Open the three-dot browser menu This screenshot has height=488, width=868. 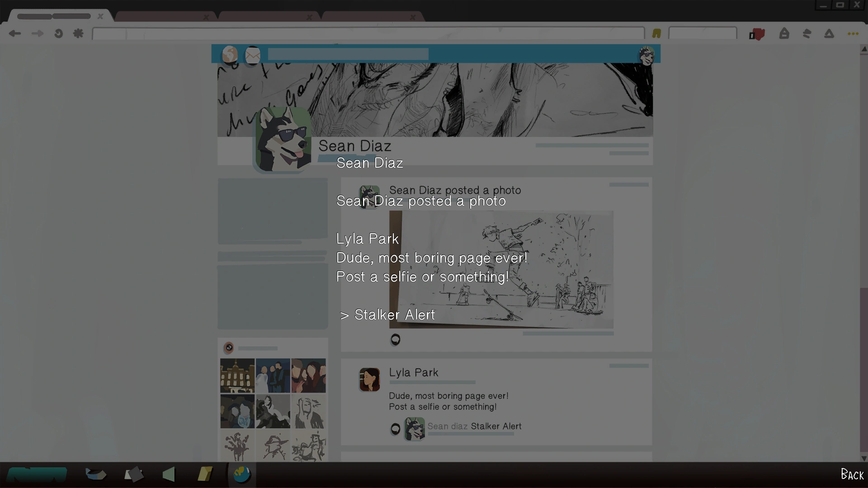coord(853,34)
